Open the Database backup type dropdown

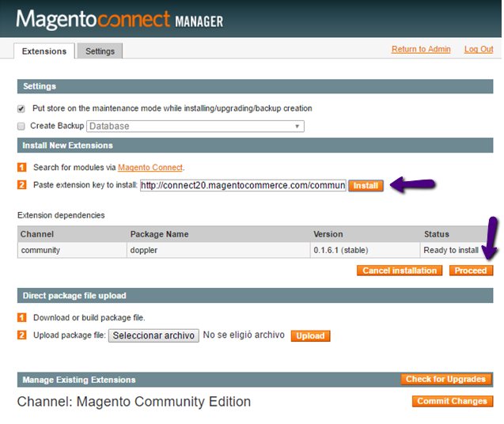point(195,126)
